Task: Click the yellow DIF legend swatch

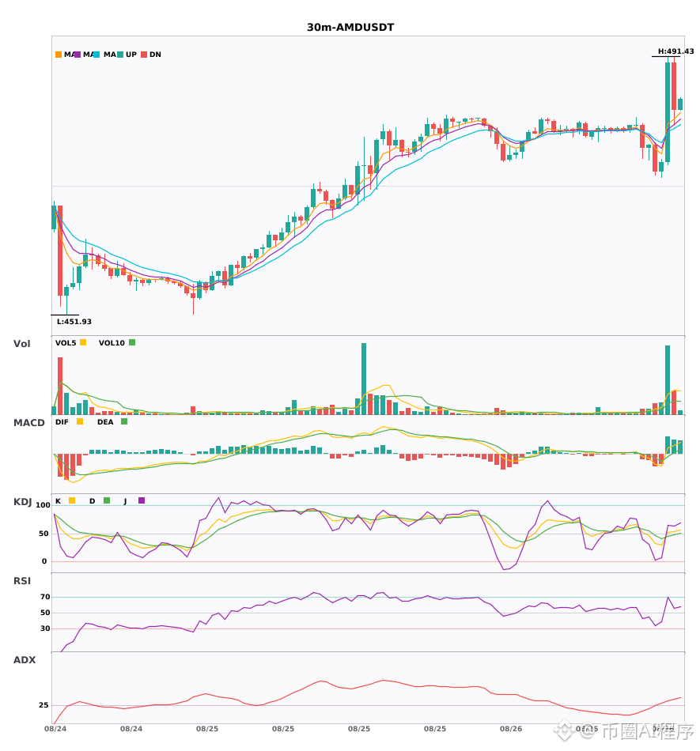Action: coord(80,421)
